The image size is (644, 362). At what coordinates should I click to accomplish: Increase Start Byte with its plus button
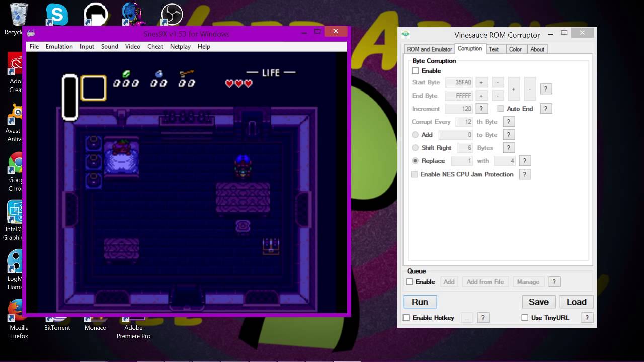point(481,82)
